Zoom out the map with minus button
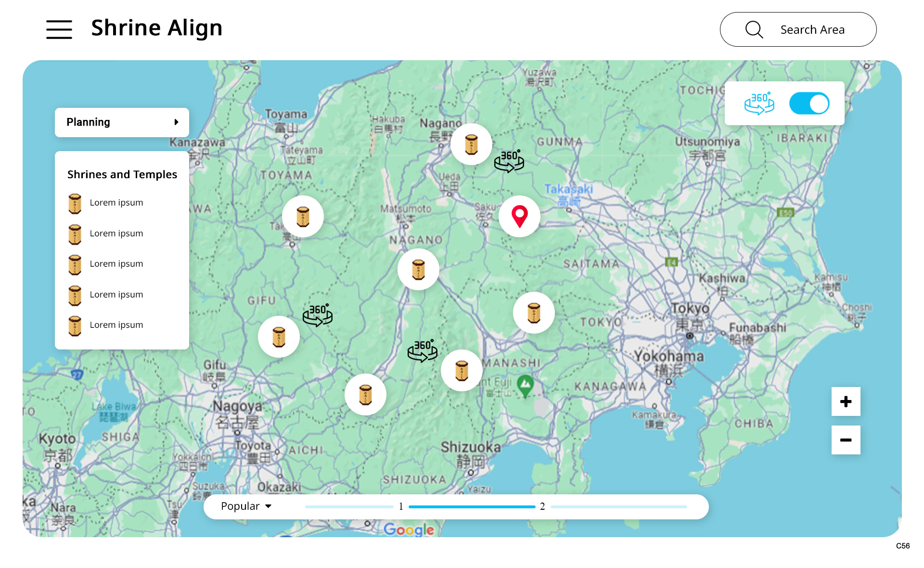Viewport: 924px width, 568px height. [846, 440]
